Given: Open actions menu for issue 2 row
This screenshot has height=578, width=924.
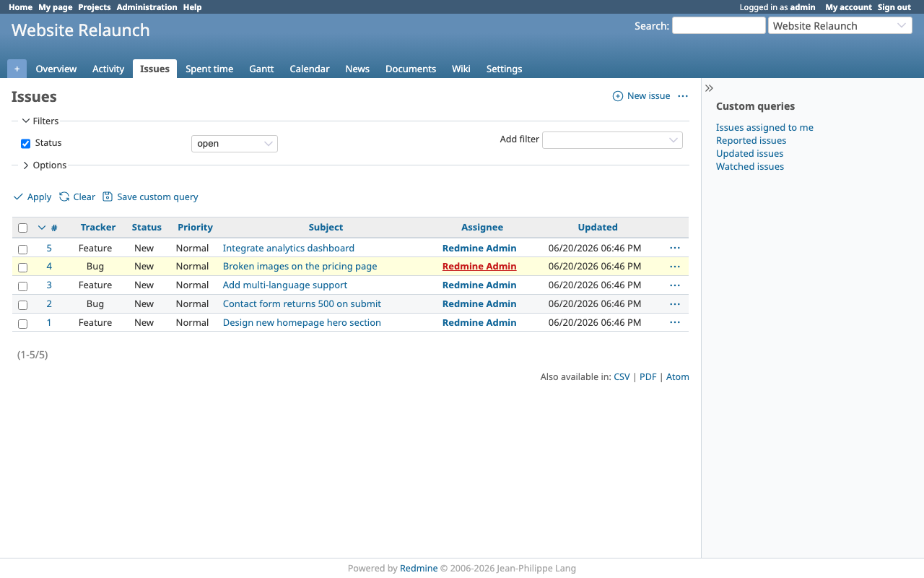Looking at the screenshot, I should click(x=675, y=304).
